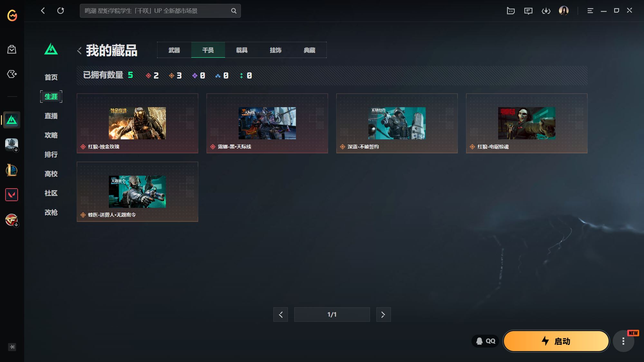Viewport: 644px width, 362px height.
Task: Open the CrossFire game icon in sidebar
Action: coord(12,220)
